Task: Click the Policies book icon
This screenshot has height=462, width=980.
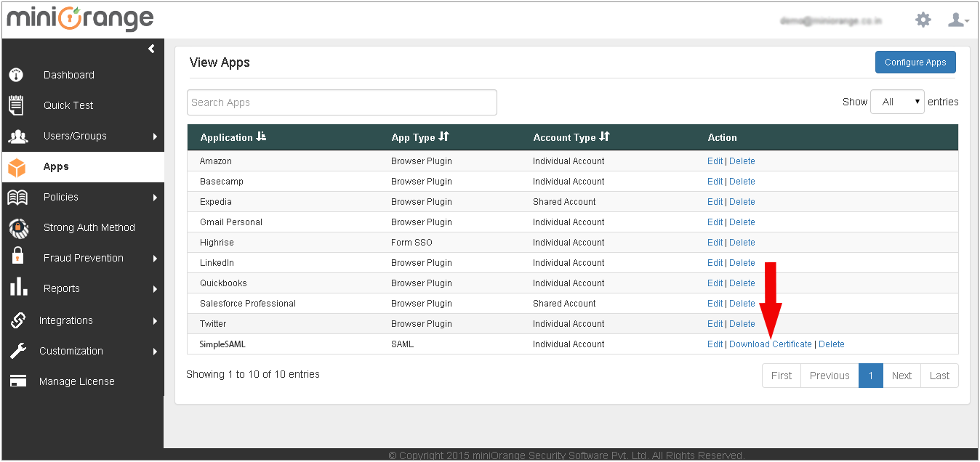Action: point(17,198)
